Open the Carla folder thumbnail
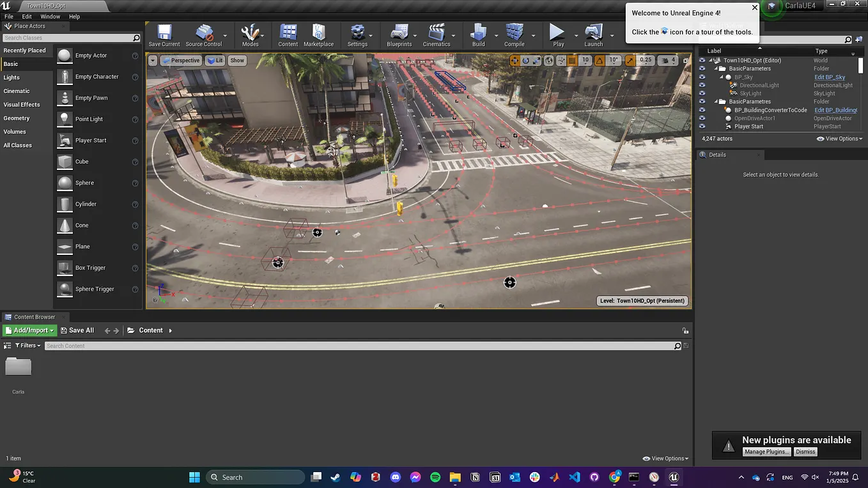Screen dimensions: 868x488 [x=19, y=367]
